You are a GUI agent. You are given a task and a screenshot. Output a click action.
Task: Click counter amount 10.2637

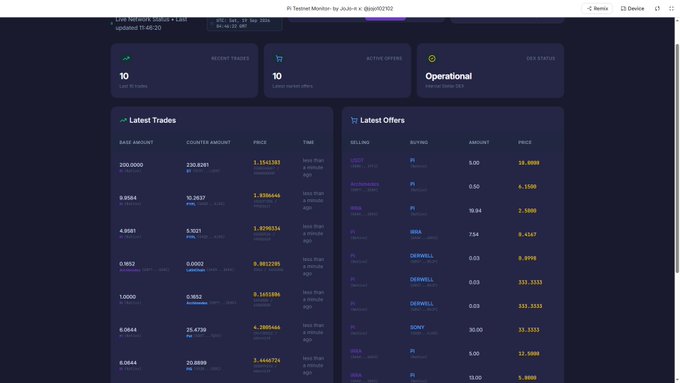pyautogui.click(x=196, y=198)
